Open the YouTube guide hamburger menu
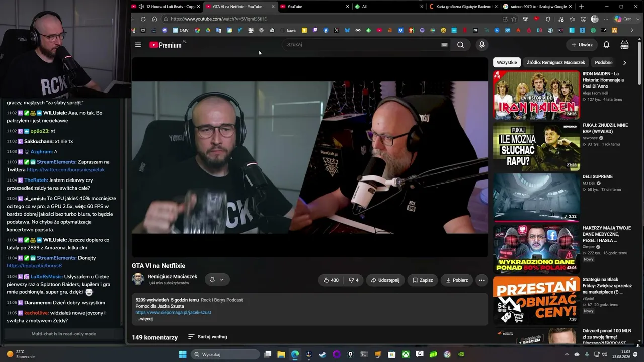 138,45
